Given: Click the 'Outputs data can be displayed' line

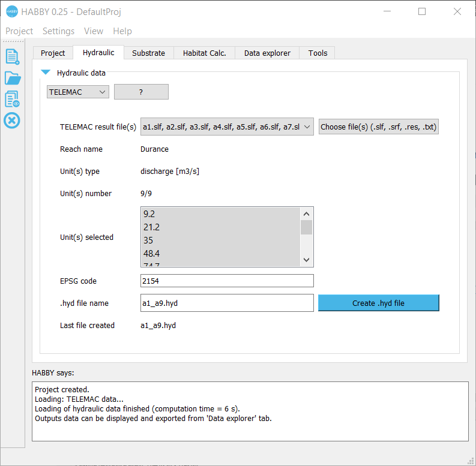Looking at the screenshot, I should click(x=153, y=419).
